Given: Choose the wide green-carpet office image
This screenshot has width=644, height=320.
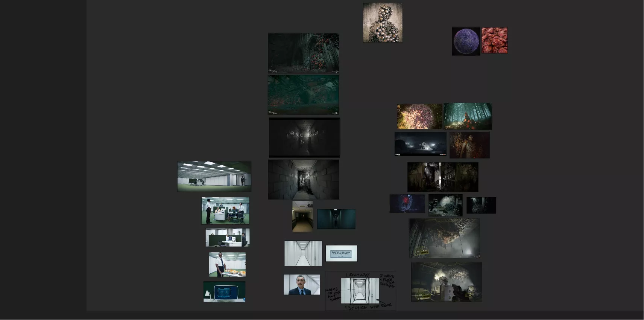Looking at the screenshot, I should (214, 177).
